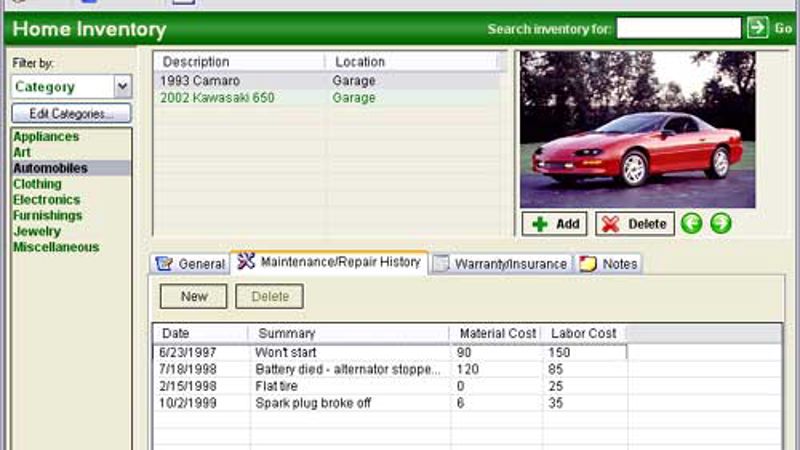Image resolution: width=800 pixels, height=450 pixels.
Task: Sort by Location column header
Action: 411,62
